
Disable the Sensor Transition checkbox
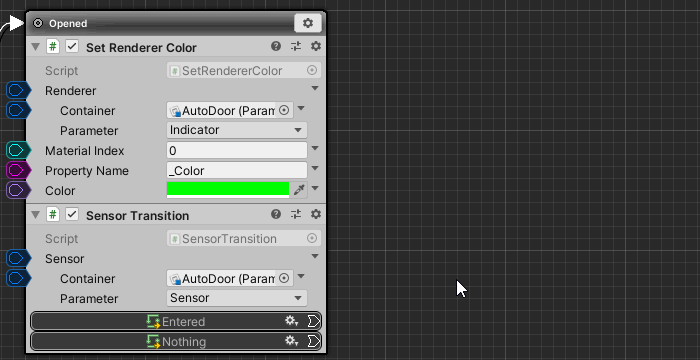point(72,215)
